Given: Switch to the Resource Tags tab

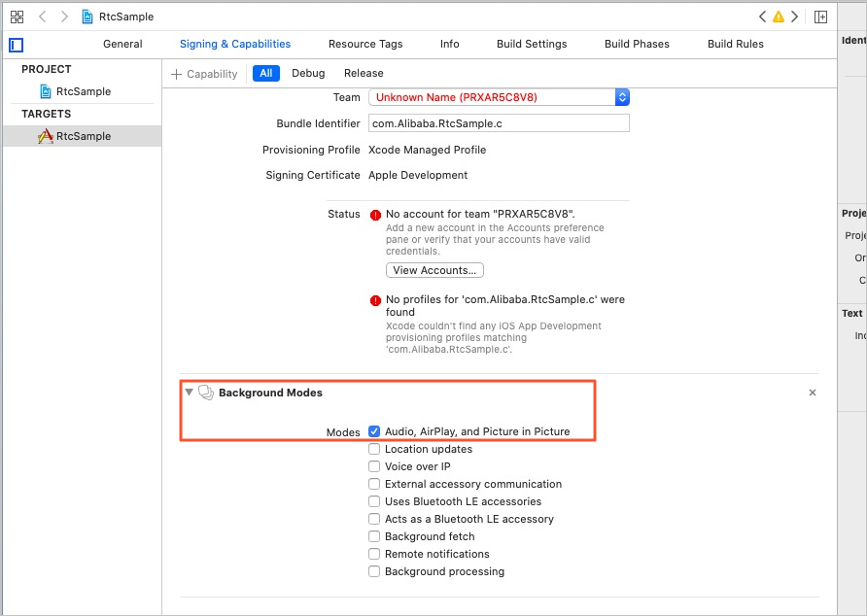Looking at the screenshot, I should click(365, 44).
